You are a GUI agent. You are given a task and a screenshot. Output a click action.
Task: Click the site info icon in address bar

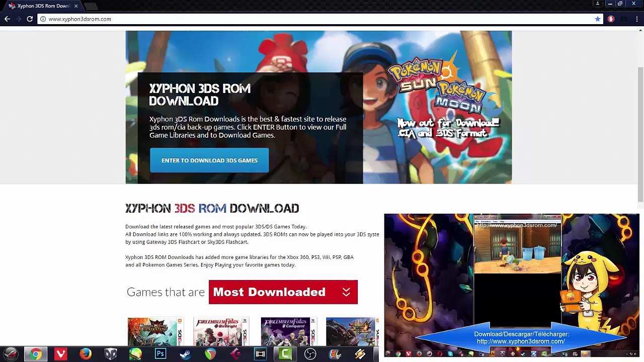(43, 19)
